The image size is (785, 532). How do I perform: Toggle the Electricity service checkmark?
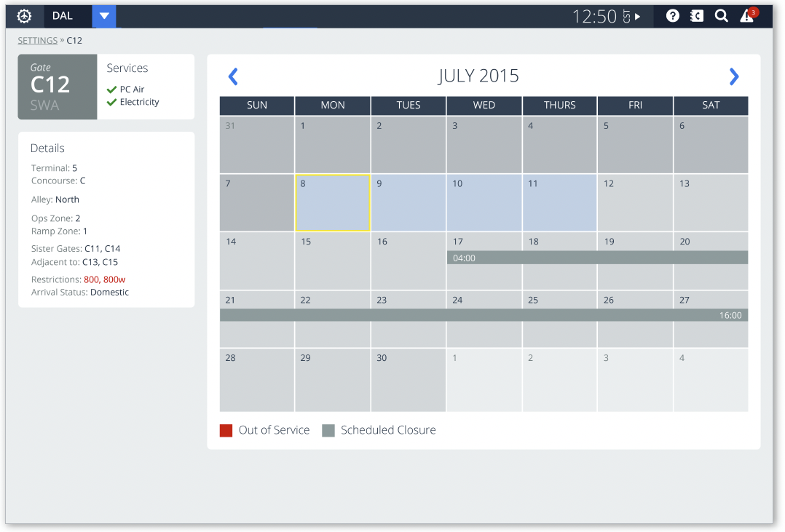112,103
